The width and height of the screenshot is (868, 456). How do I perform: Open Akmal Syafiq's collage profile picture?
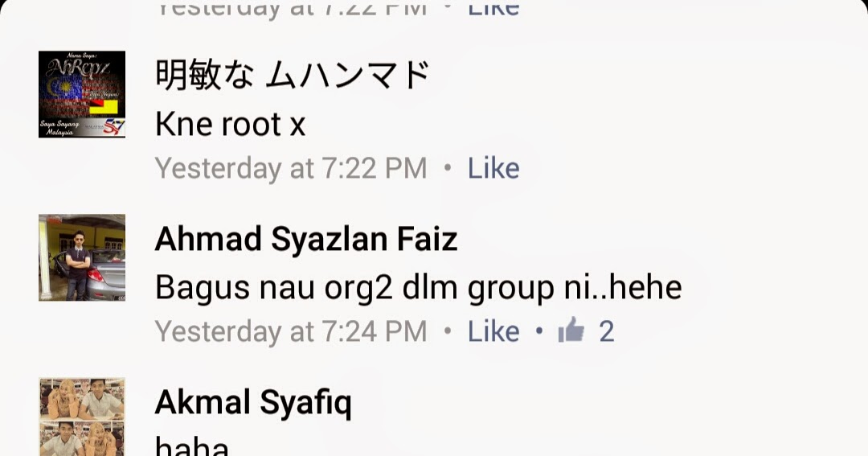pyautogui.click(x=82, y=417)
